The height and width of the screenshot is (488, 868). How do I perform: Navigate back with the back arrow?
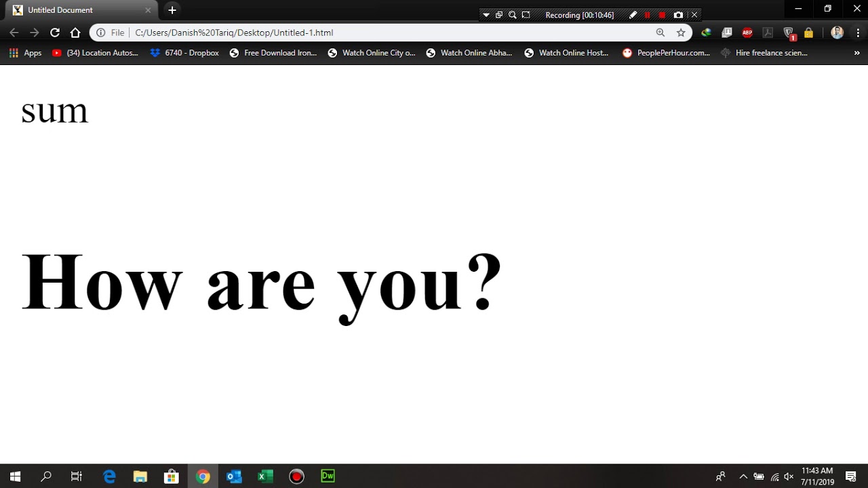coord(14,33)
